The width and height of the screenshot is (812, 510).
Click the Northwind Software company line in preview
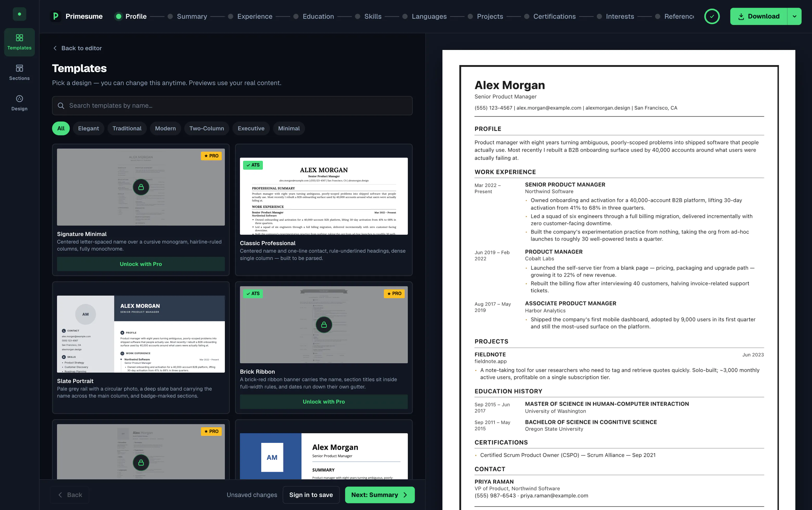coord(549,192)
